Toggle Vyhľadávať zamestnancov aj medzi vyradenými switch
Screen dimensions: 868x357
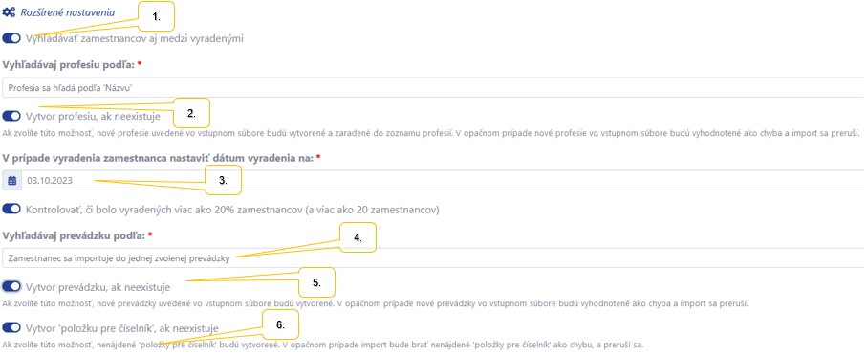(x=11, y=39)
